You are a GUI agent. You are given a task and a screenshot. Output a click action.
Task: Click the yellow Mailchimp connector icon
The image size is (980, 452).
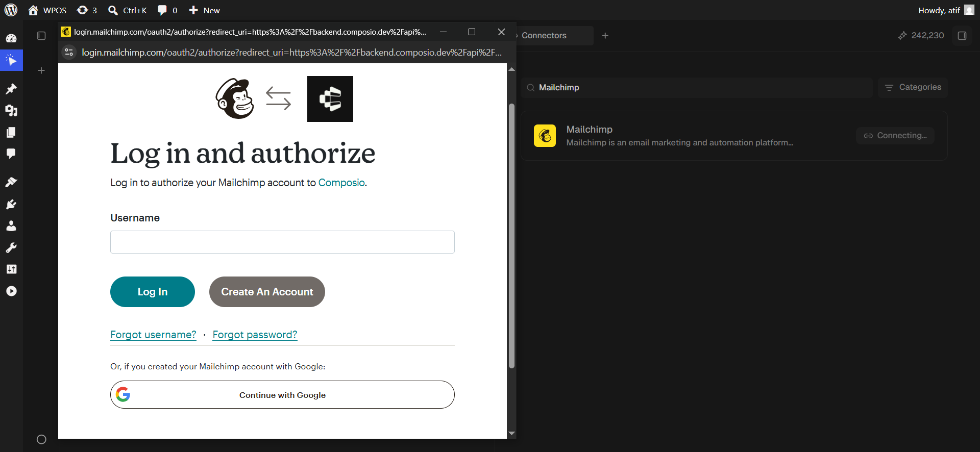click(545, 136)
